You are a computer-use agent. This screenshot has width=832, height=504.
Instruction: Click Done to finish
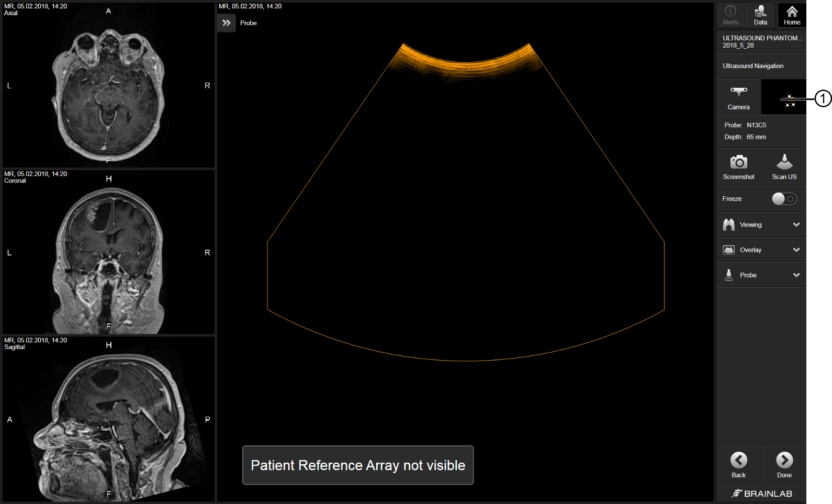tap(784, 464)
